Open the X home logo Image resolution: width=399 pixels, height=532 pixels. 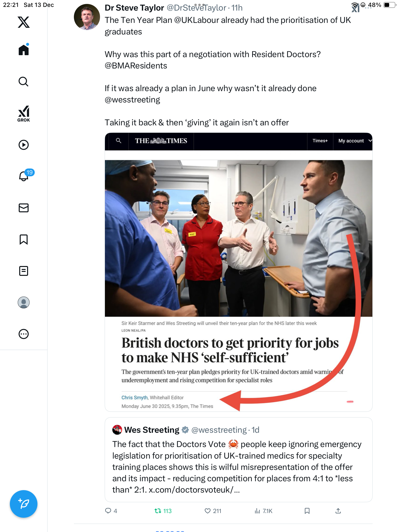[x=24, y=22]
